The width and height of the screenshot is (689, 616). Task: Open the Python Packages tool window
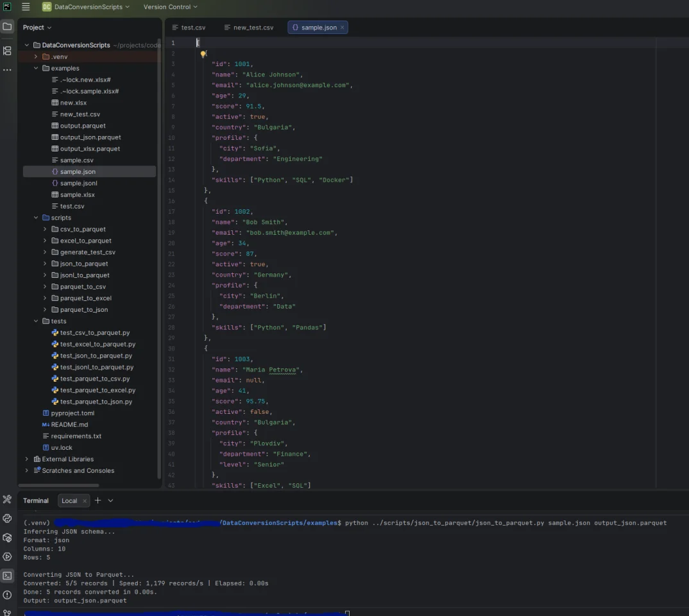click(x=7, y=537)
